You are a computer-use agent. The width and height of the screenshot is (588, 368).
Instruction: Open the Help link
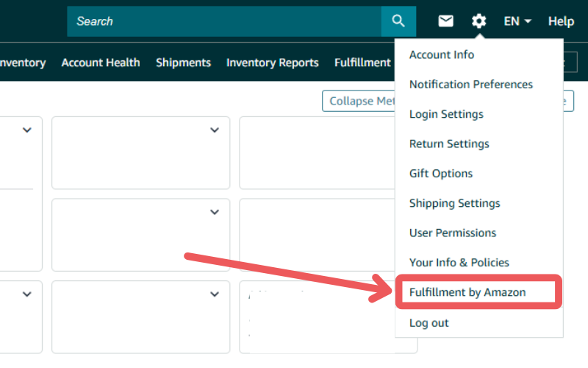point(561,21)
